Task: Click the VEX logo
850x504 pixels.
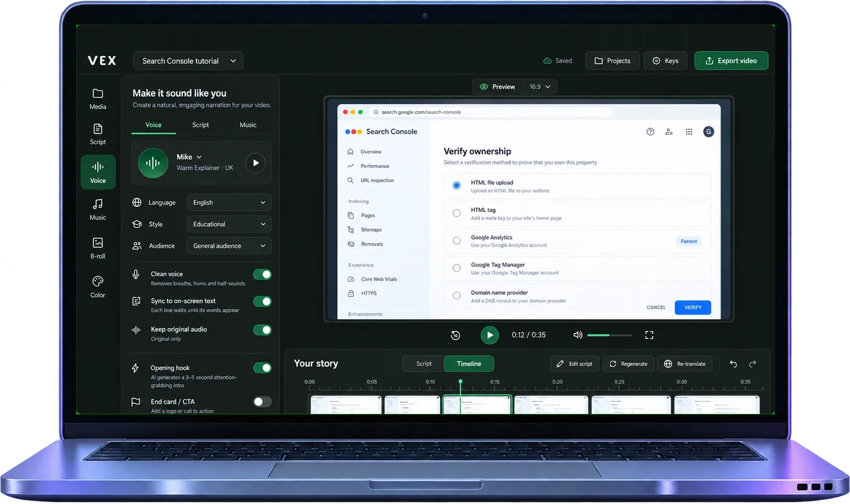Action: 102,61
